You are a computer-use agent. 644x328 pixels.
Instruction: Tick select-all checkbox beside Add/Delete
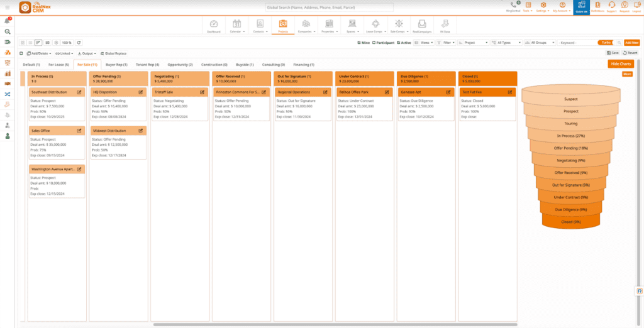[x=21, y=53]
